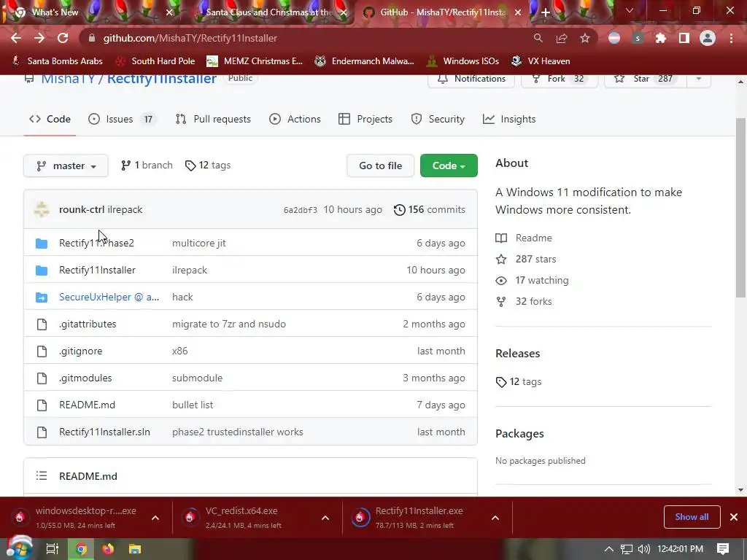Expand options for Rectify11Installer.exe download
Image resolution: width=747 pixels, height=560 pixels.
tap(495, 518)
